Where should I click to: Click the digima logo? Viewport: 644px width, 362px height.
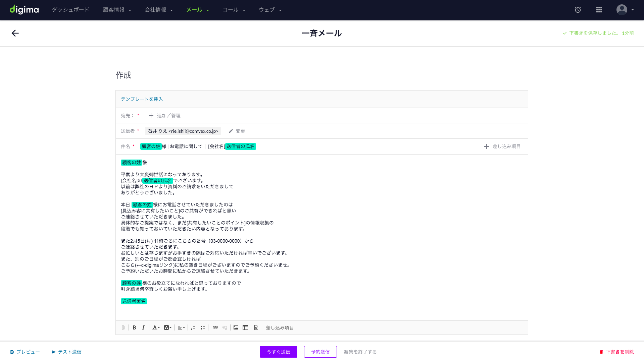coord(24,10)
